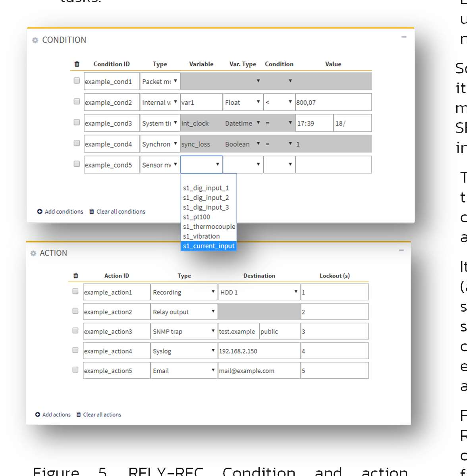Open the Recording type dropdown for example_action1

(x=184, y=292)
